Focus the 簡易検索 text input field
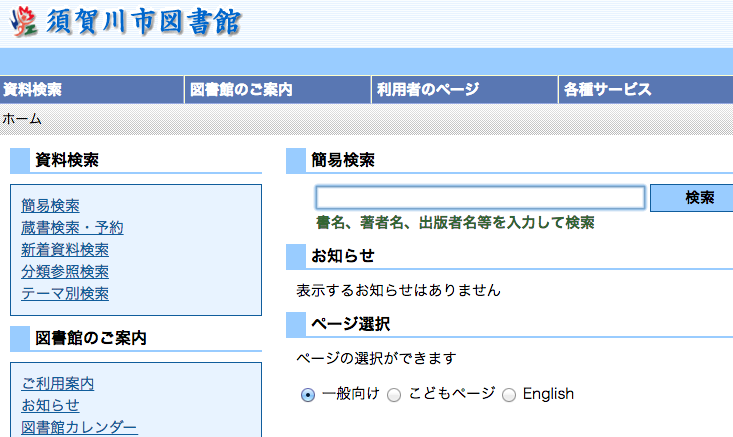 (x=480, y=197)
